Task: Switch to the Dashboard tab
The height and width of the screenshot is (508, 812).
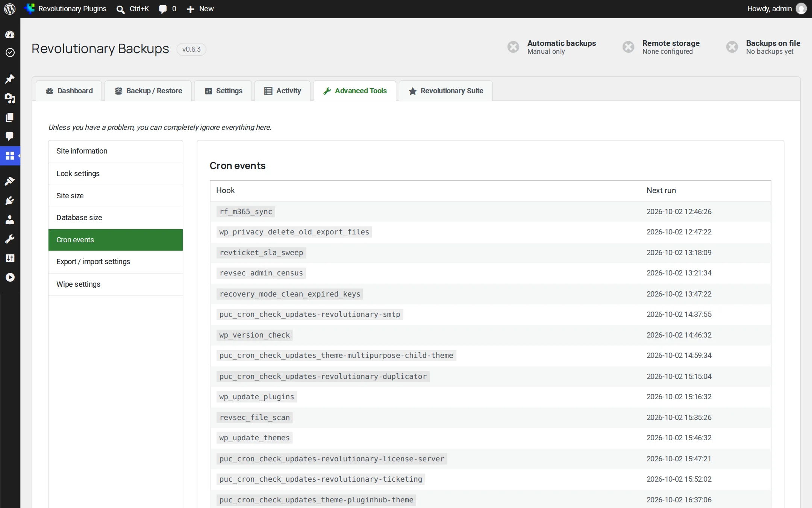Action: coord(69,91)
